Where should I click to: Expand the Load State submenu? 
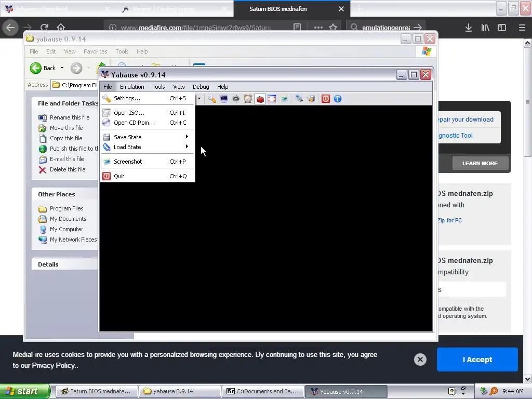(148, 147)
